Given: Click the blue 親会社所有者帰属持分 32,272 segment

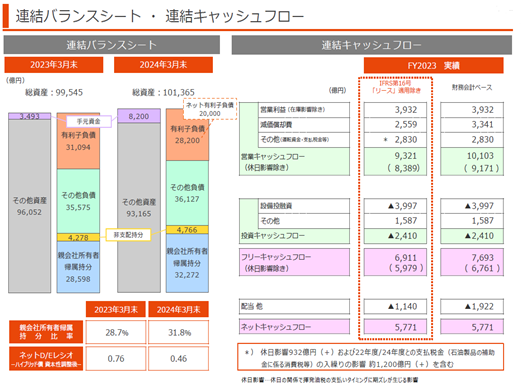Looking at the screenshot, I should tap(187, 263).
